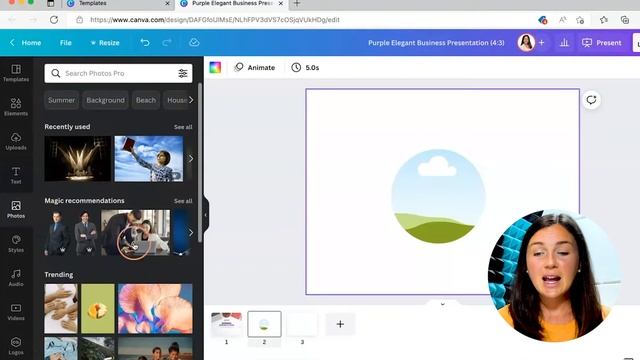Add collaborator with plus icon beside avatar
This screenshot has width=640, height=360.
pos(542,42)
